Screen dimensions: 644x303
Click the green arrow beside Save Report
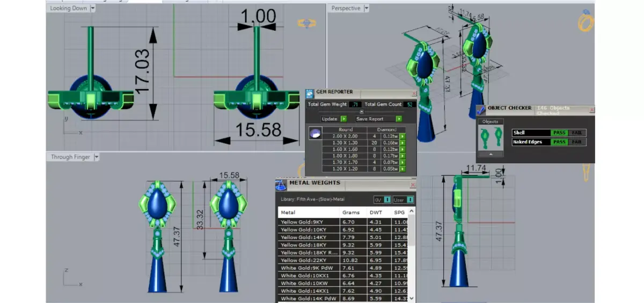point(399,119)
